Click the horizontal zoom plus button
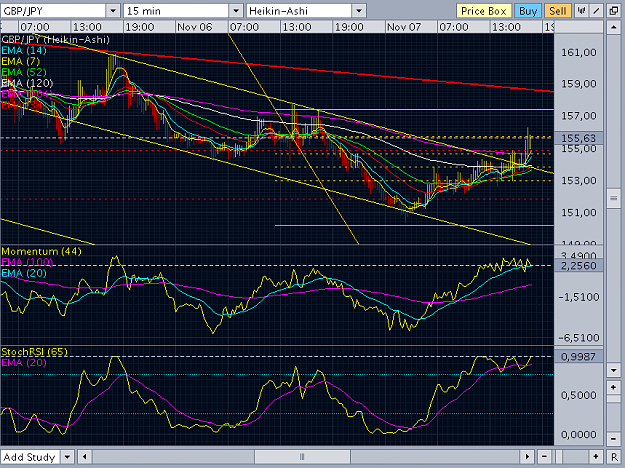 pyautogui.click(x=596, y=457)
